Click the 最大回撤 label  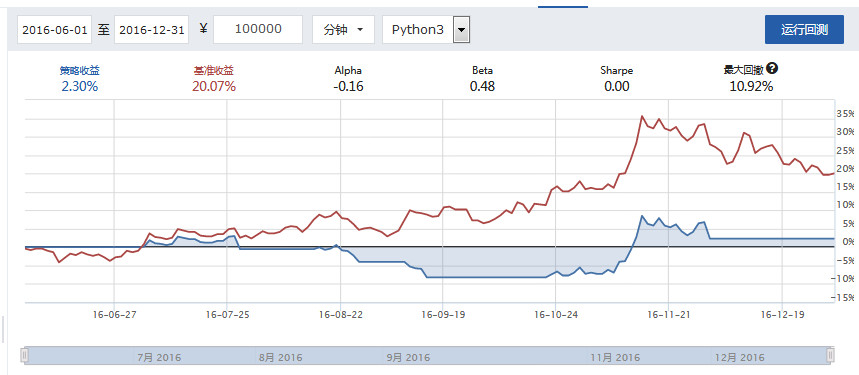tap(744, 70)
